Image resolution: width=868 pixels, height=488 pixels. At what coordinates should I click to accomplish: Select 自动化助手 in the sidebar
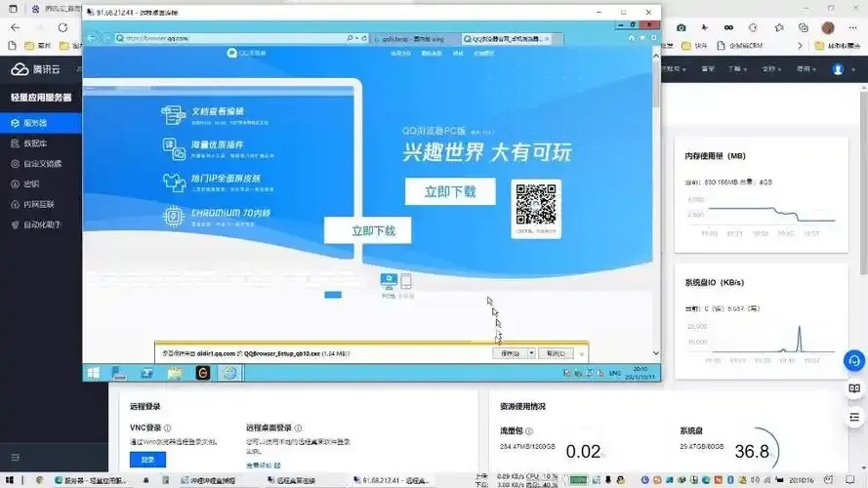click(x=40, y=224)
